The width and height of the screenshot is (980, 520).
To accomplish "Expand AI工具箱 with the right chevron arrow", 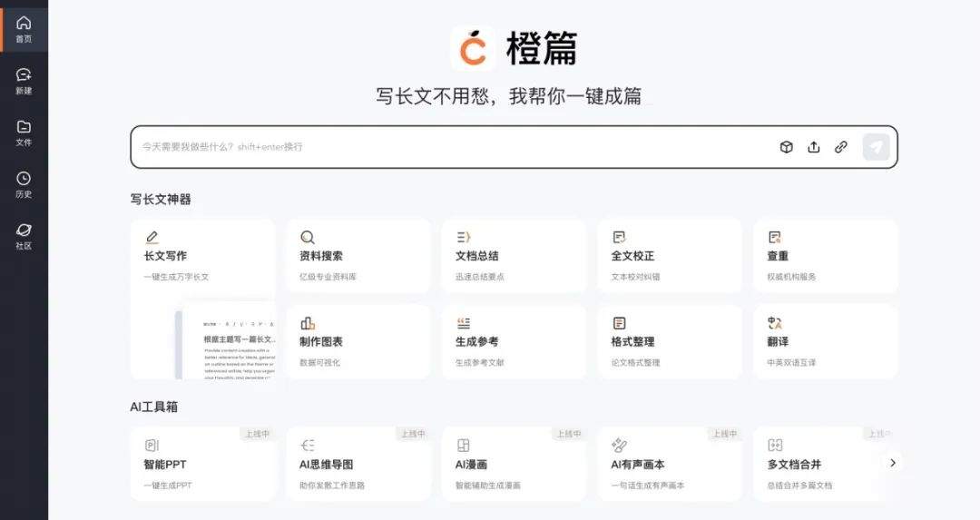I will tap(893, 463).
